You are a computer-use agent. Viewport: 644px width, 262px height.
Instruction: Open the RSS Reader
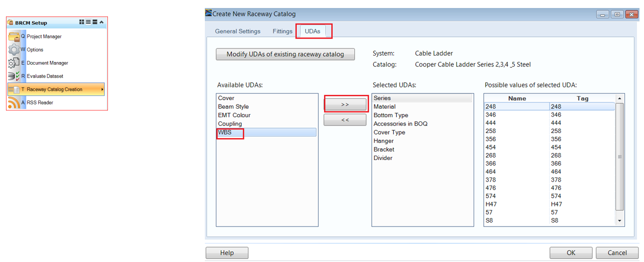(x=56, y=102)
